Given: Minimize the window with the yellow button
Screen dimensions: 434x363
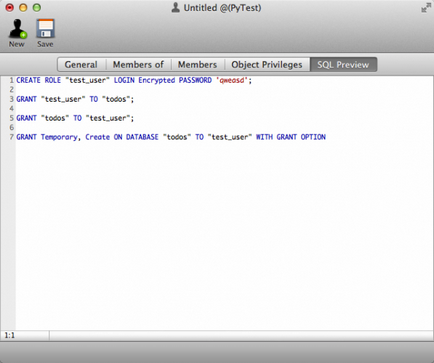Looking at the screenshot, I should click(x=23, y=7).
